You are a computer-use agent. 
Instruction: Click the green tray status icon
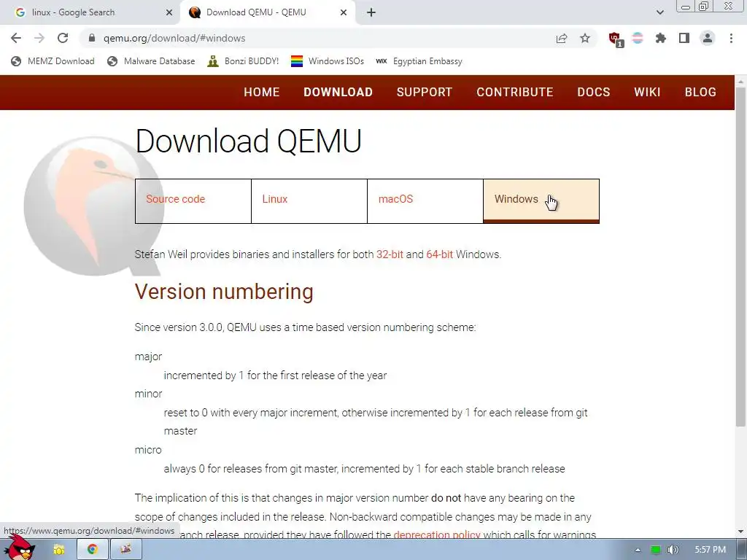pos(656,550)
